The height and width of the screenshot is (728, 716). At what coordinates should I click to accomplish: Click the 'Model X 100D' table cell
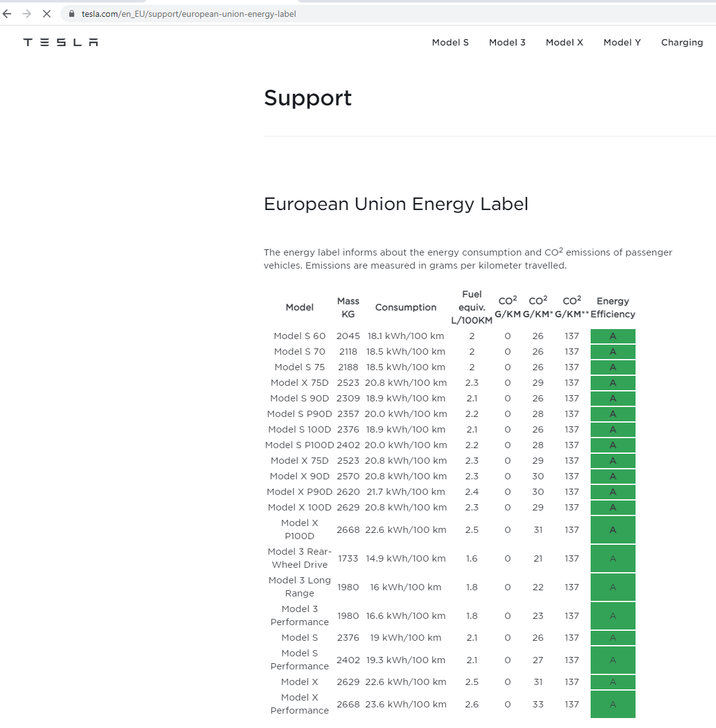[300, 507]
